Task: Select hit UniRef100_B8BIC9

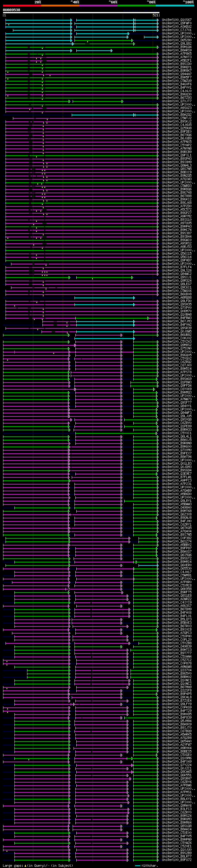Action: click(x=177, y=172)
